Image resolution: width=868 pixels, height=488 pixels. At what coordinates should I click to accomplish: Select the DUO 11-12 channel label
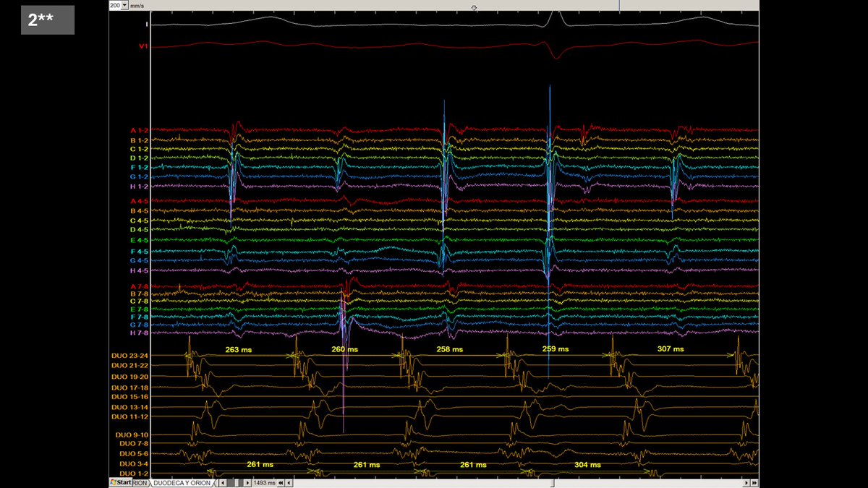pos(130,416)
